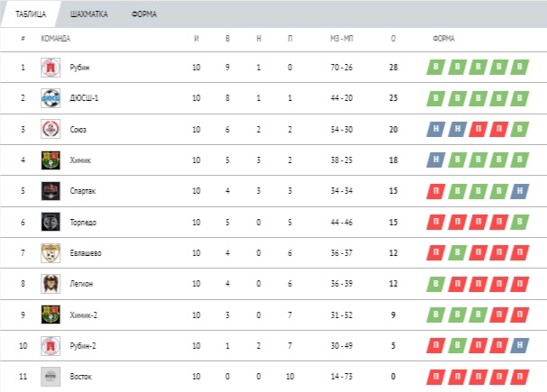The width and height of the screenshot is (547, 392).
Task: Click the Торпедо team badge
Action: (50, 222)
